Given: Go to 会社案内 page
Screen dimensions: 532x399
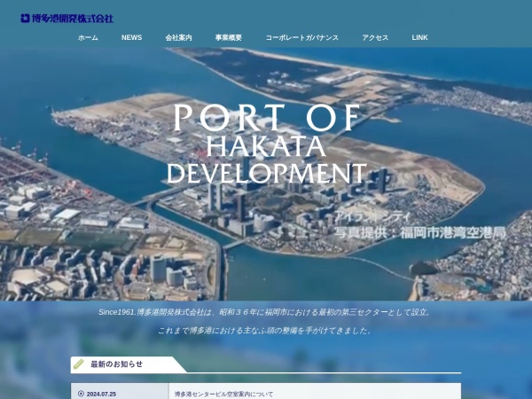Looking at the screenshot, I should 179,37.
